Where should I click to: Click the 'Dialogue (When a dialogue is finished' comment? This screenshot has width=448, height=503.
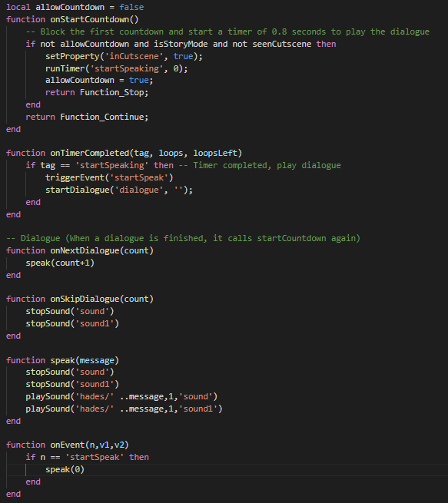click(x=183, y=238)
